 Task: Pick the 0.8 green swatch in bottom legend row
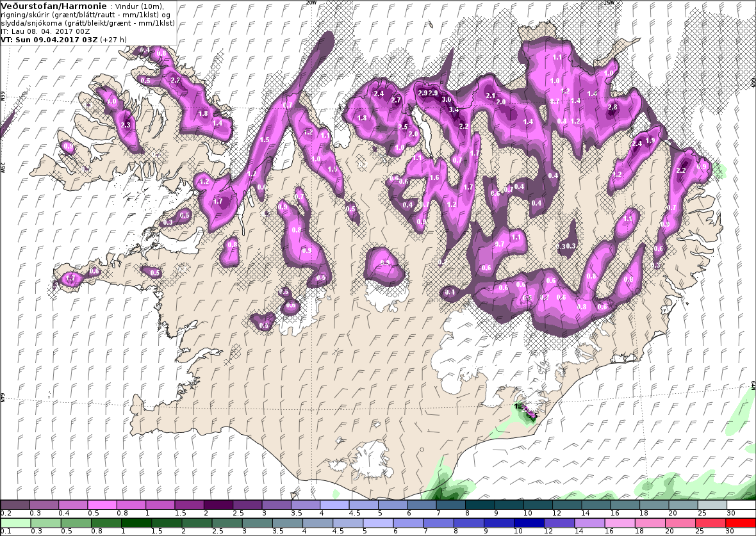(x=106, y=523)
